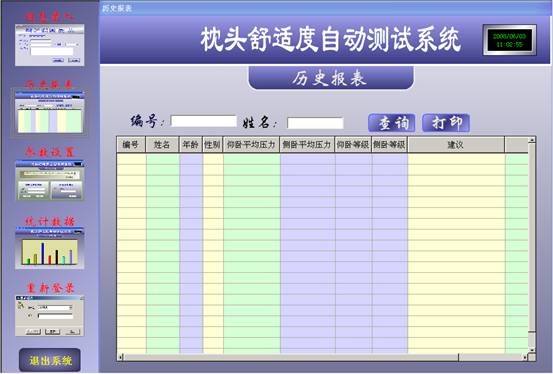Image resolution: width=553 pixels, height=374 pixels.
Task: Open the 参数设置 parameter settings thumbnail
Action: (50, 180)
